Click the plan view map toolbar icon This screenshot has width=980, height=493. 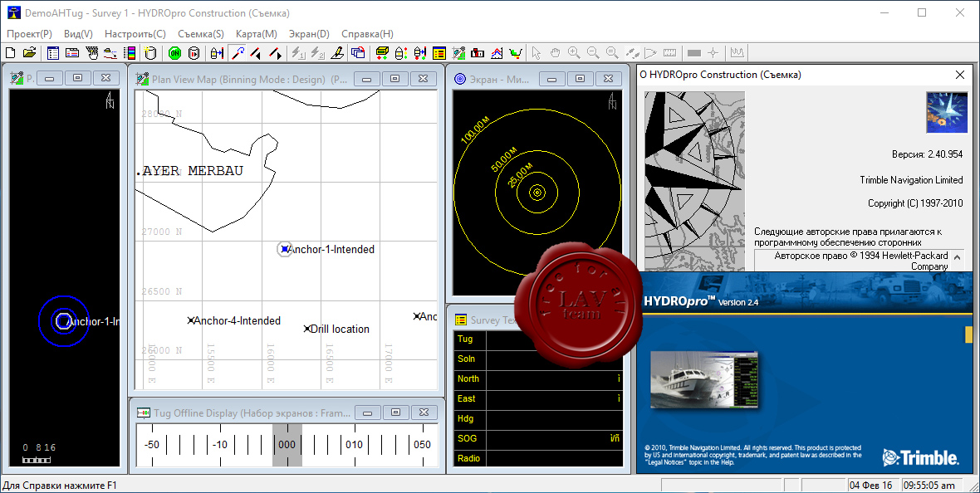458,53
